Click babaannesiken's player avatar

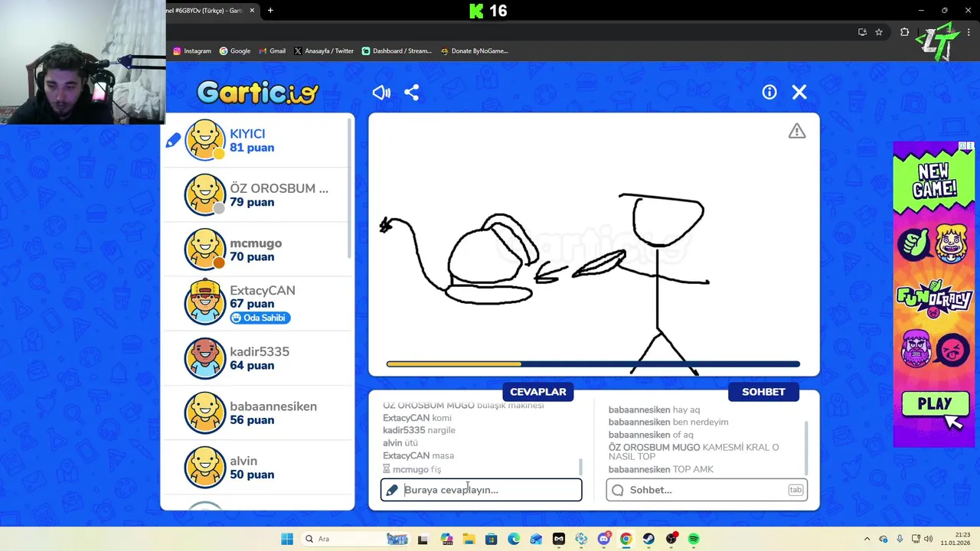pyautogui.click(x=205, y=412)
